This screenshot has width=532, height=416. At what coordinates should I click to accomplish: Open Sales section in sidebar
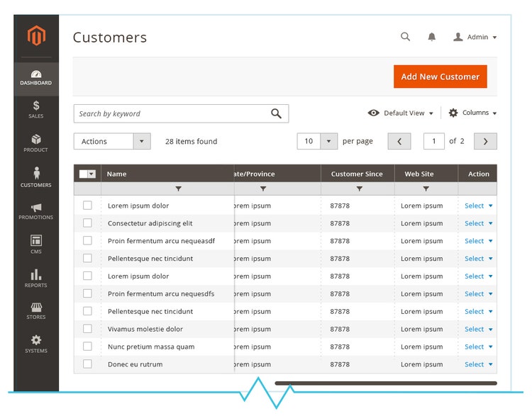pyautogui.click(x=36, y=109)
